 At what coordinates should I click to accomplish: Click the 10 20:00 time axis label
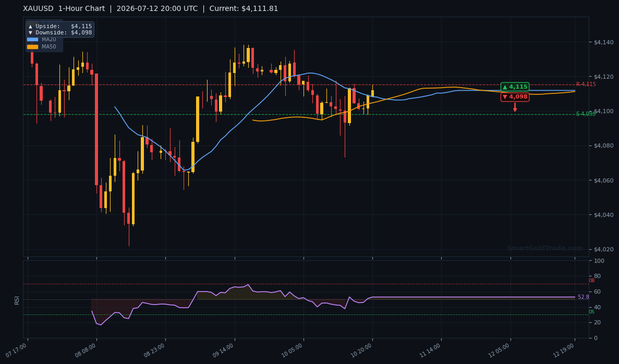[361, 350]
